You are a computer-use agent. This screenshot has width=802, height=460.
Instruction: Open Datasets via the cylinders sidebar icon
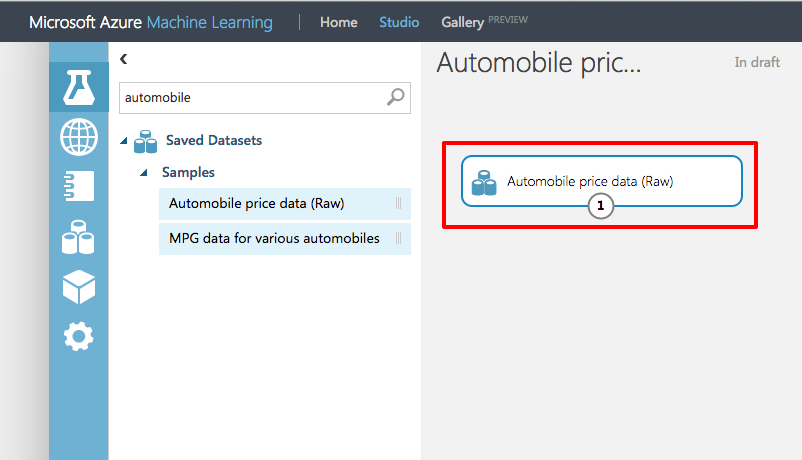78,238
